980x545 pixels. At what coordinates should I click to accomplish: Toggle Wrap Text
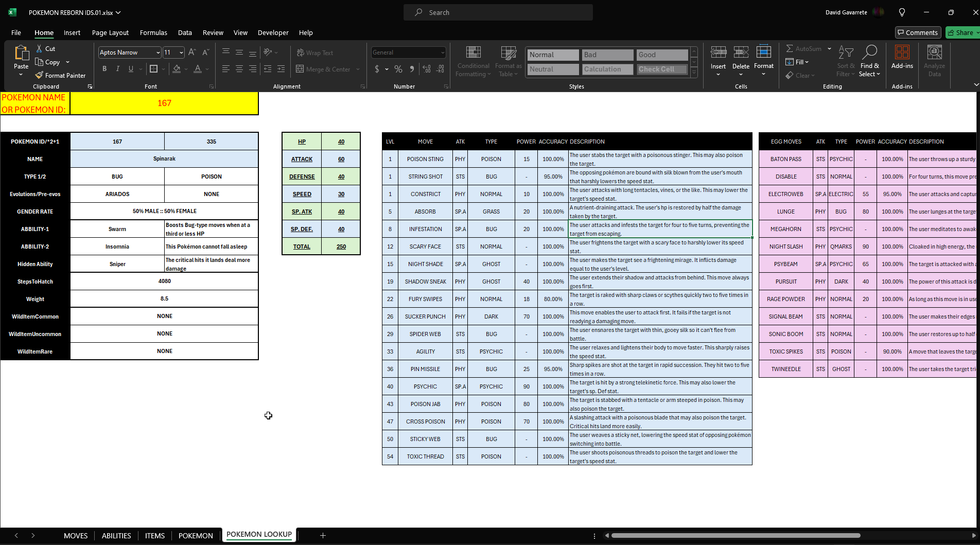point(315,52)
